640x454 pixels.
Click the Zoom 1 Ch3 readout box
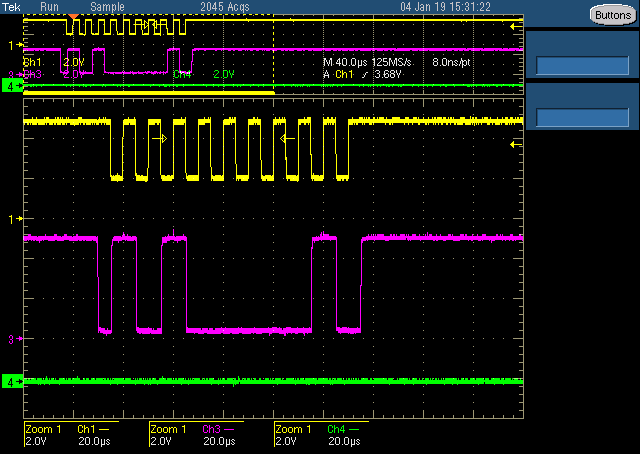tap(196, 435)
